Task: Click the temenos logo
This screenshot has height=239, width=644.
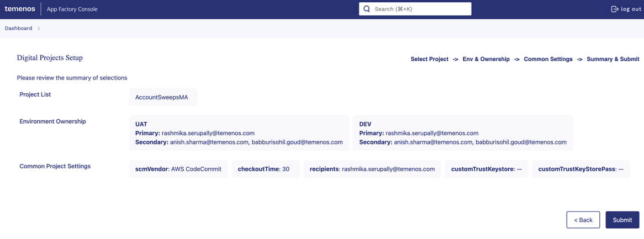Action: click(x=20, y=9)
